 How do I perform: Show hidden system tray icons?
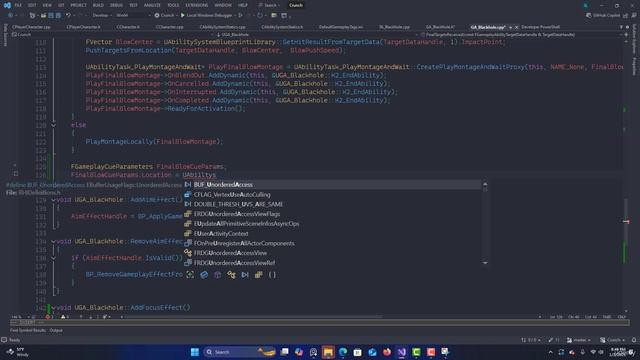550,352
